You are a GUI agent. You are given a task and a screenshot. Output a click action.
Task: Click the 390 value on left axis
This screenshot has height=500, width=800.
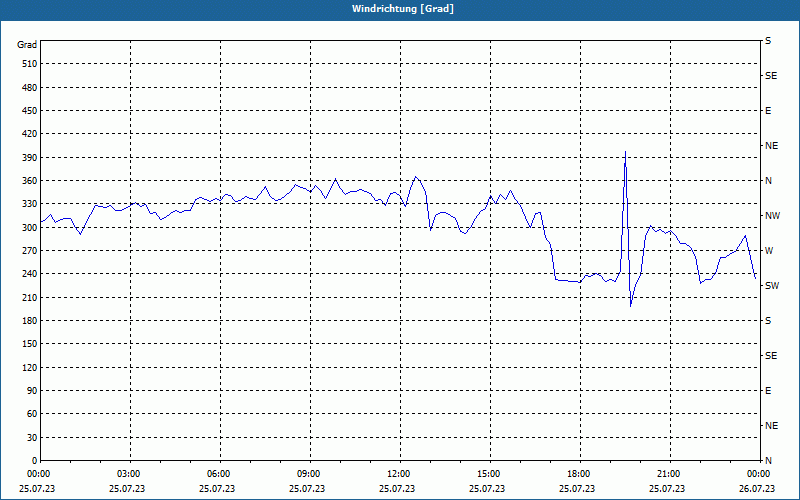30,158
